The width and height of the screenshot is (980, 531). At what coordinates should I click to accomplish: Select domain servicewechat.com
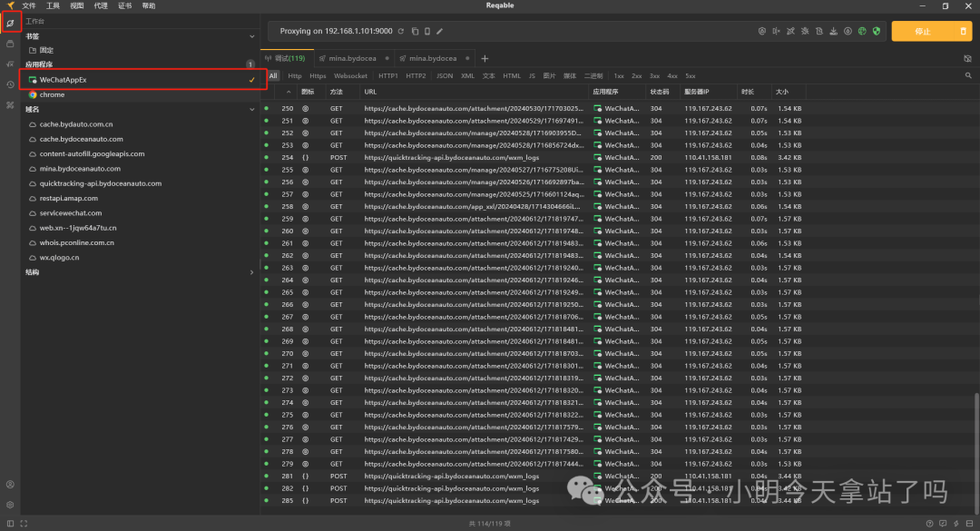click(71, 213)
